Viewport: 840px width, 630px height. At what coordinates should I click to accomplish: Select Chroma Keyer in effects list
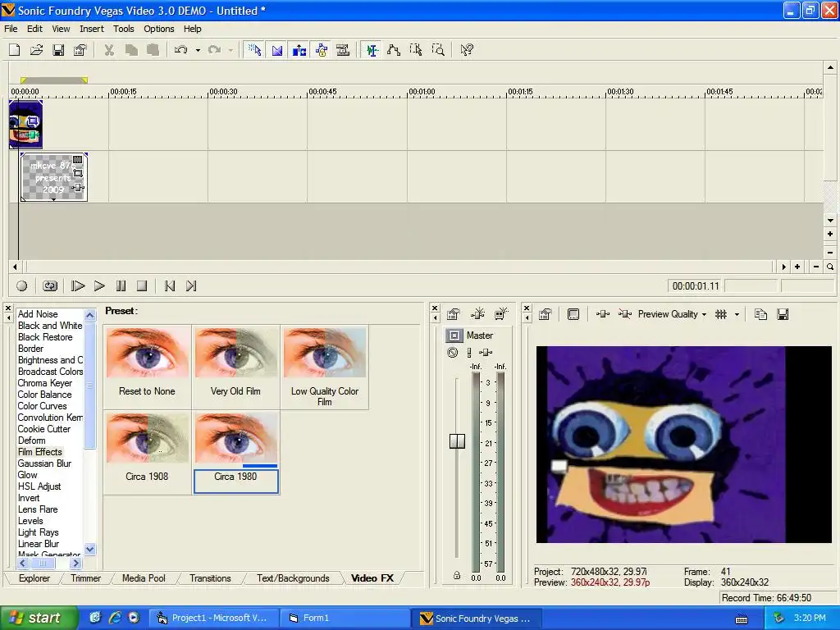[45, 383]
